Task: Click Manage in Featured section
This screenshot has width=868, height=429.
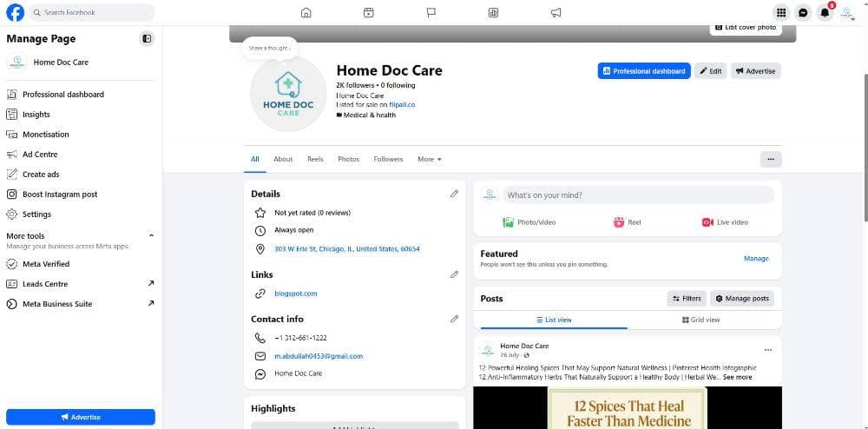Action: coord(756,259)
